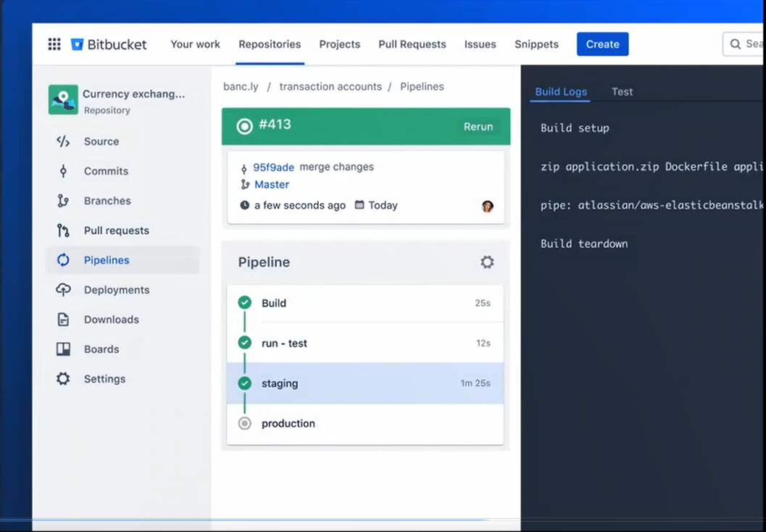
Task: Click the Settings gear in sidebar
Action: coord(63,379)
